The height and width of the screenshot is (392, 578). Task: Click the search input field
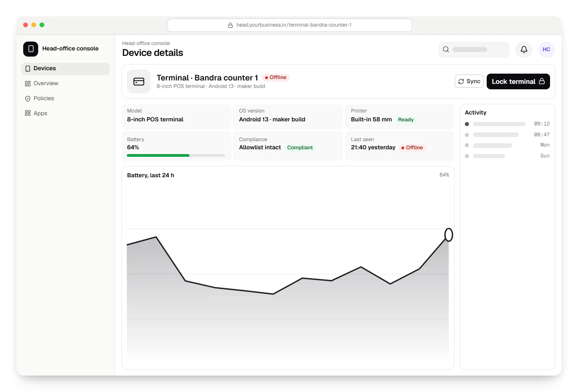pos(474,49)
